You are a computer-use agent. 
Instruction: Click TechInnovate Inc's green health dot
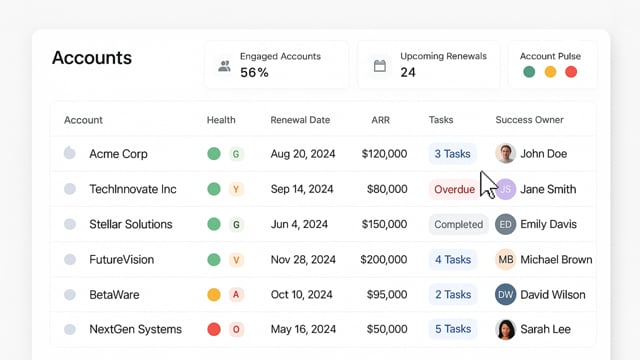click(x=214, y=189)
